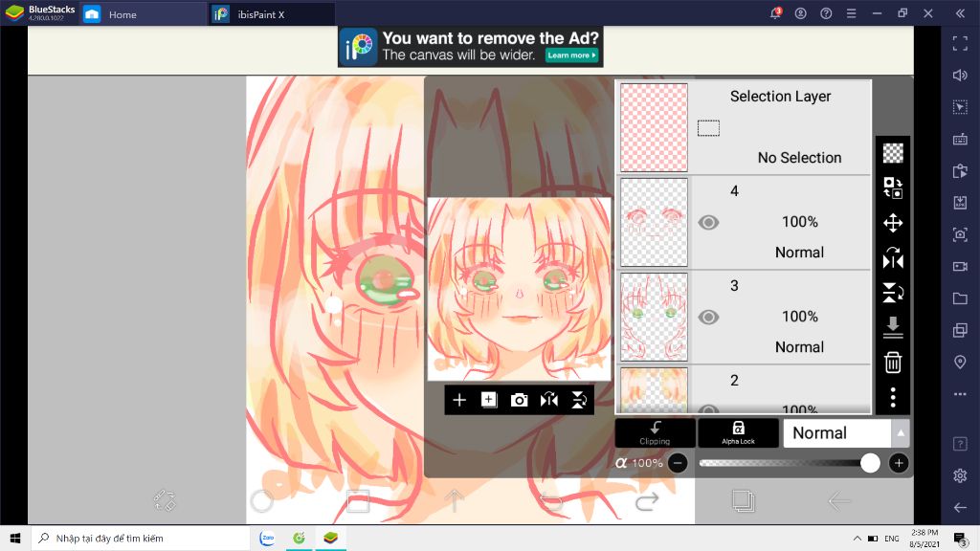Delete layer with trash icon

(x=893, y=363)
